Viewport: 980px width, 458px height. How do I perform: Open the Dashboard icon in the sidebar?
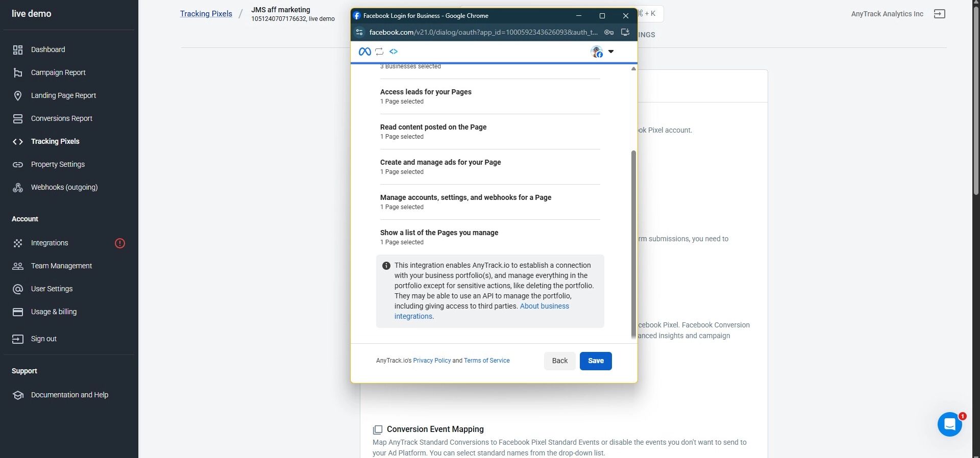pyautogui.click(x=18, y=50)
